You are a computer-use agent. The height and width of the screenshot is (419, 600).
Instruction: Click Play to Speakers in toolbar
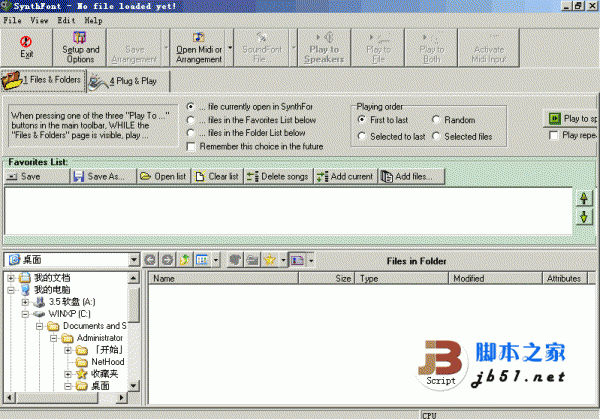324,47
